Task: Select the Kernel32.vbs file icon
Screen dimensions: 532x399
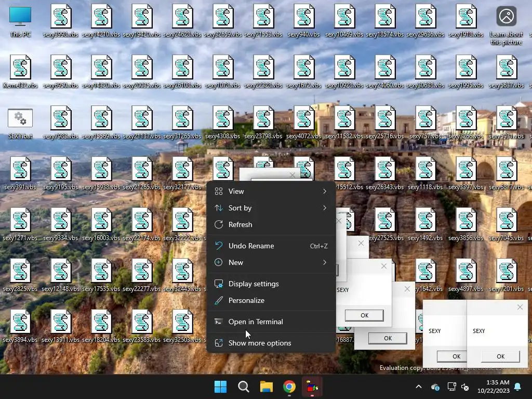Action: pos(20,72)
